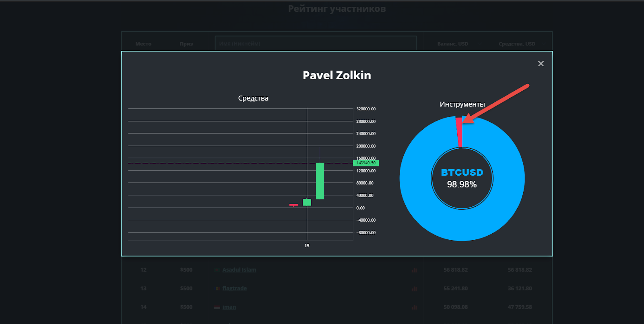Viewport: 644px width, 324px height.
Task: Click the 47 759.58 funds value for iman
Action: click(x=520, y=307)
